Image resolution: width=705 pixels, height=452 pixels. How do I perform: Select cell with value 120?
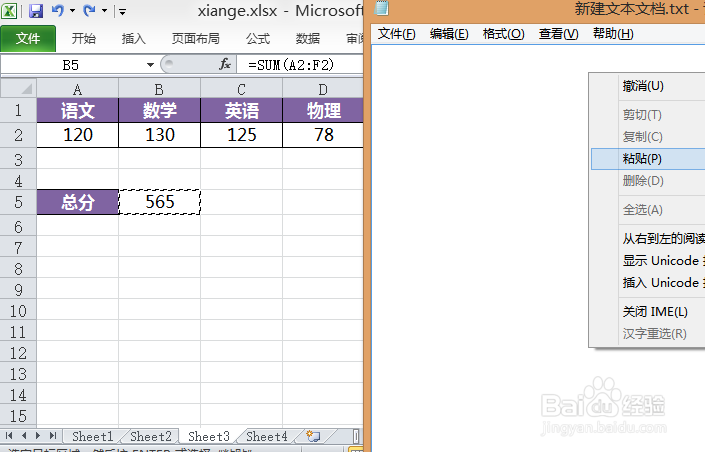pos(78,135)
